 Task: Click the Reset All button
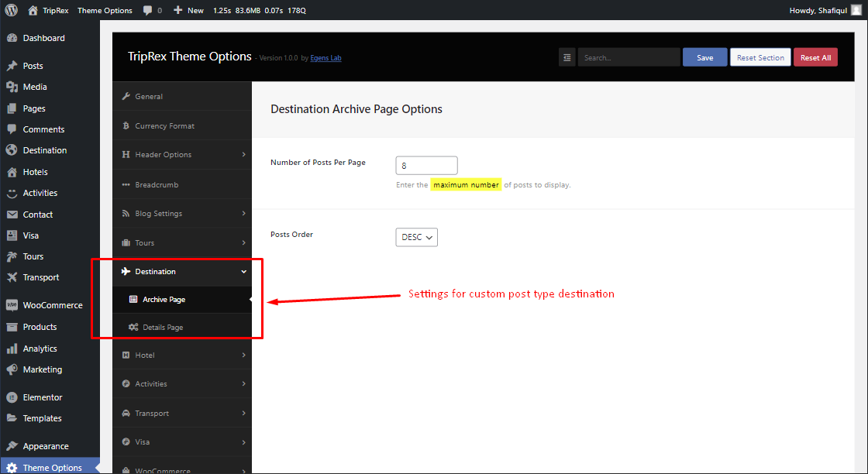pos(815,57)
